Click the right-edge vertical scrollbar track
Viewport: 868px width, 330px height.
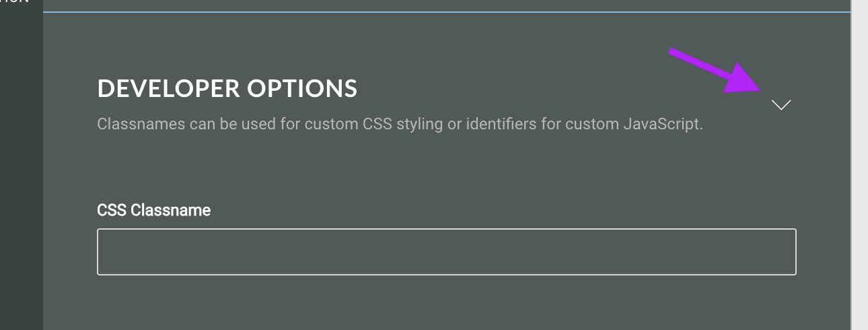pyautogui.click(x=859, y=168)
